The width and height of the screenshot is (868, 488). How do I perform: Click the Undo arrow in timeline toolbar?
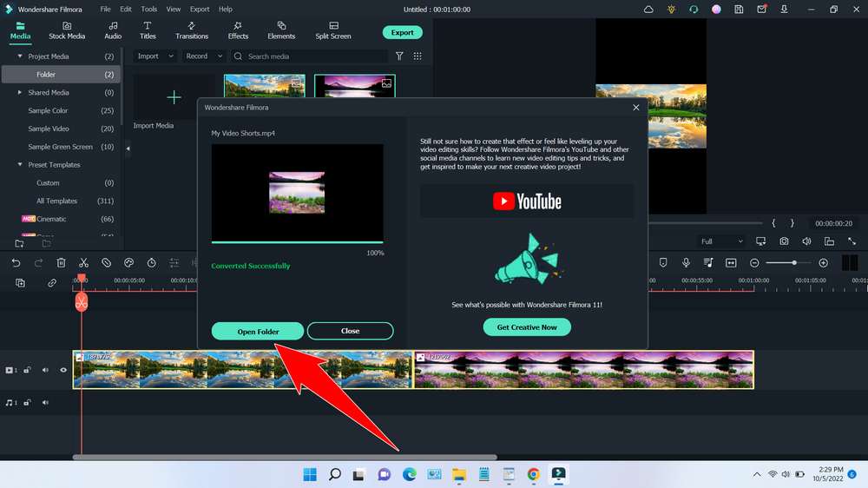tap(16, 263)
